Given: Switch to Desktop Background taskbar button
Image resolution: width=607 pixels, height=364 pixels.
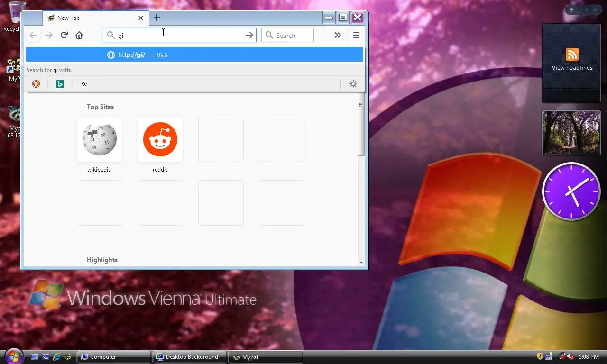Looking at the screenshot, I should tap(190, 357).
